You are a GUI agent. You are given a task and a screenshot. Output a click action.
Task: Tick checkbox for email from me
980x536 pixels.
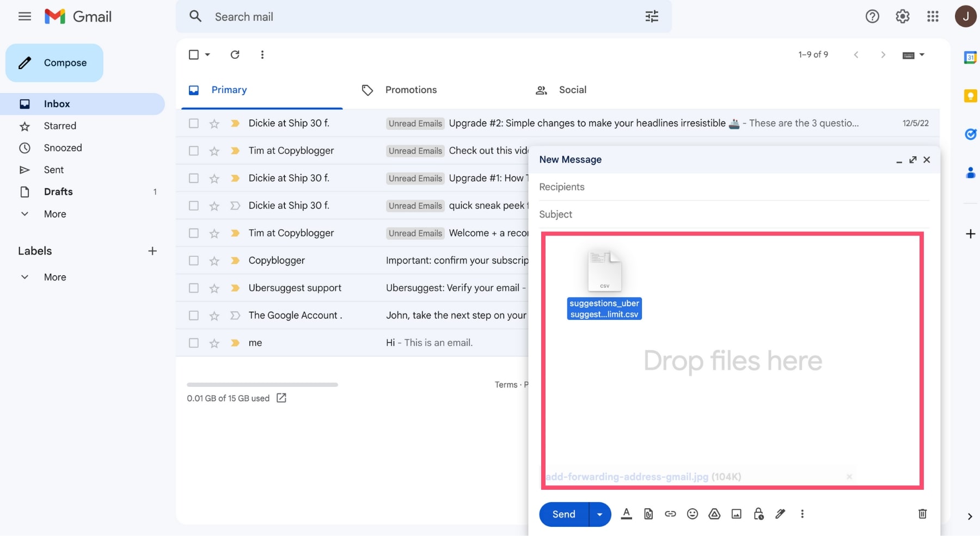coord(193,343)
